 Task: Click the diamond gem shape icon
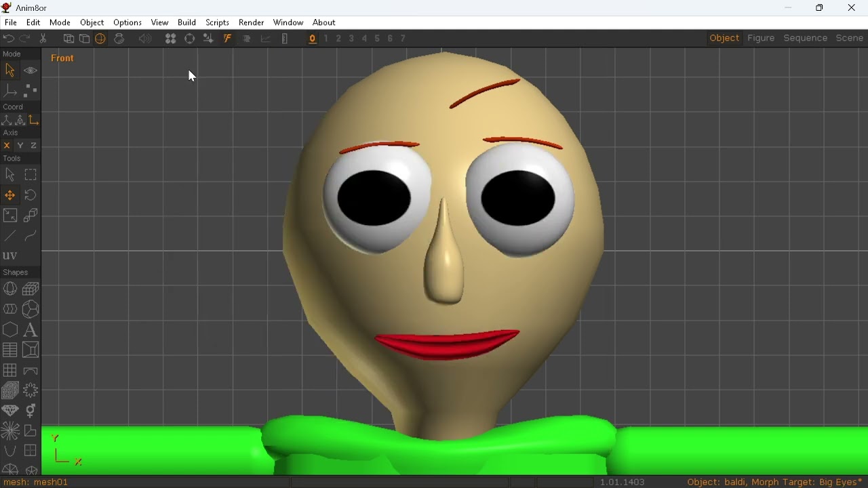coord(10,411)
